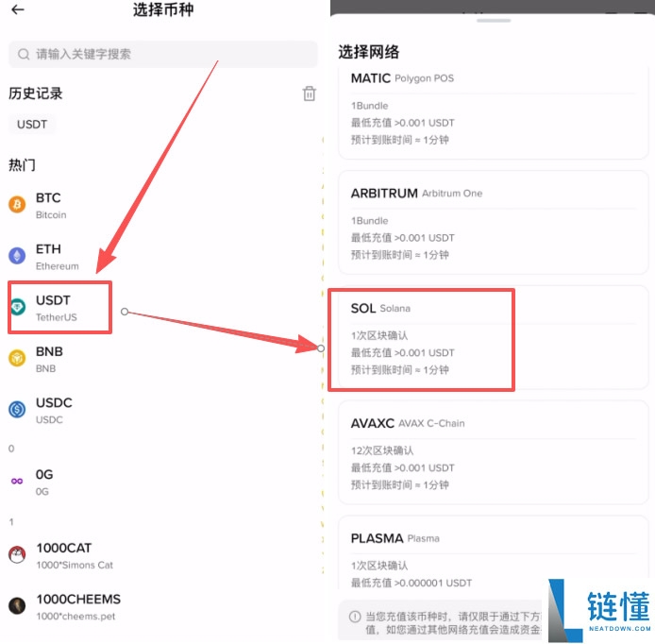Tap the USDC coin icon

pyautogui.click(x=17, y=409)
